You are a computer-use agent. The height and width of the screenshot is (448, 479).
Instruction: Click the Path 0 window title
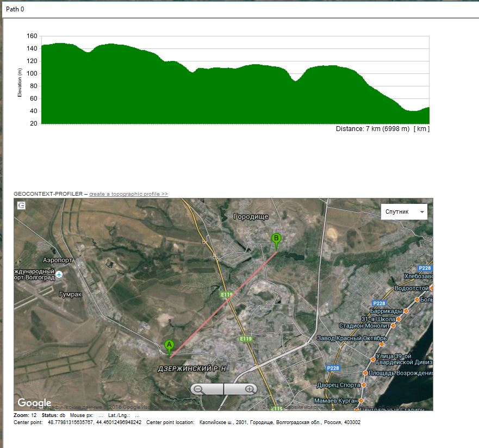pos(15,9)
